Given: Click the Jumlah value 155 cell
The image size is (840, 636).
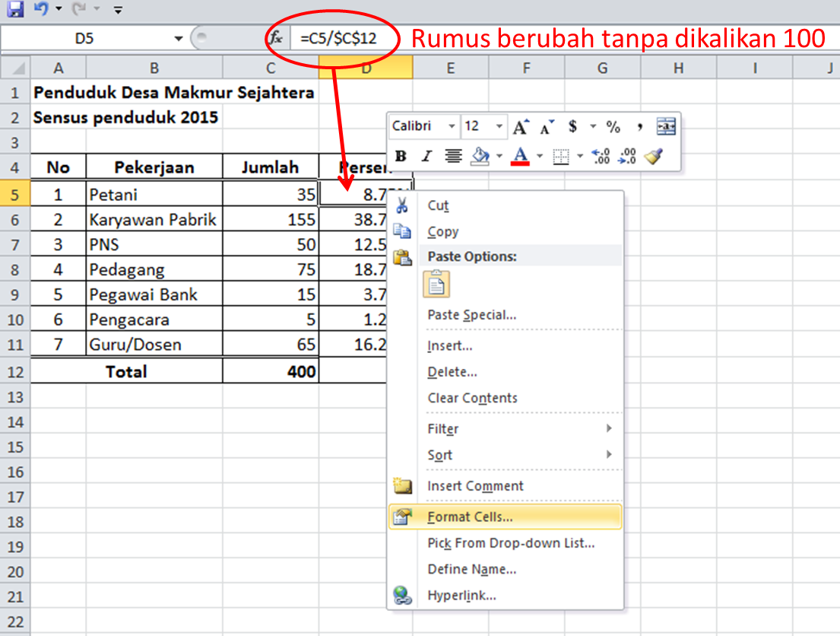Looking at the screenshot, I should tap(271, 219).
